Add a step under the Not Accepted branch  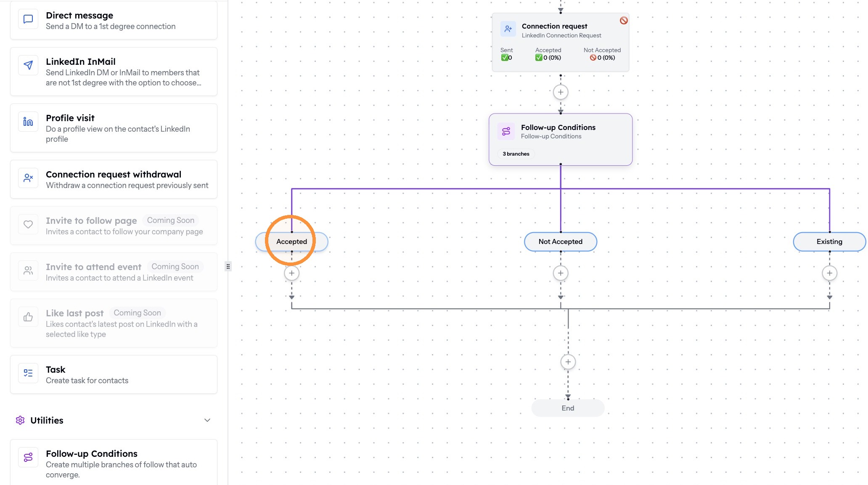pyautogui.click(x=561, y=273)
